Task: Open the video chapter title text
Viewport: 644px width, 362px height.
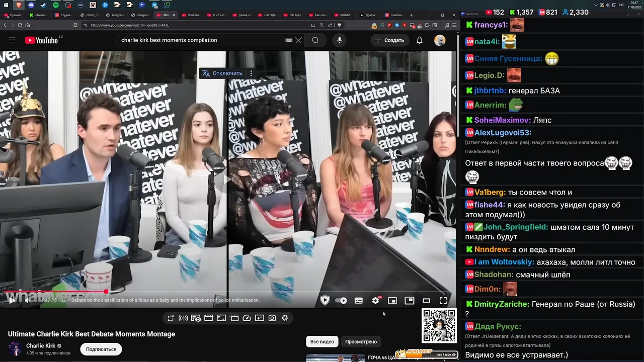Action: pos(165,300)
